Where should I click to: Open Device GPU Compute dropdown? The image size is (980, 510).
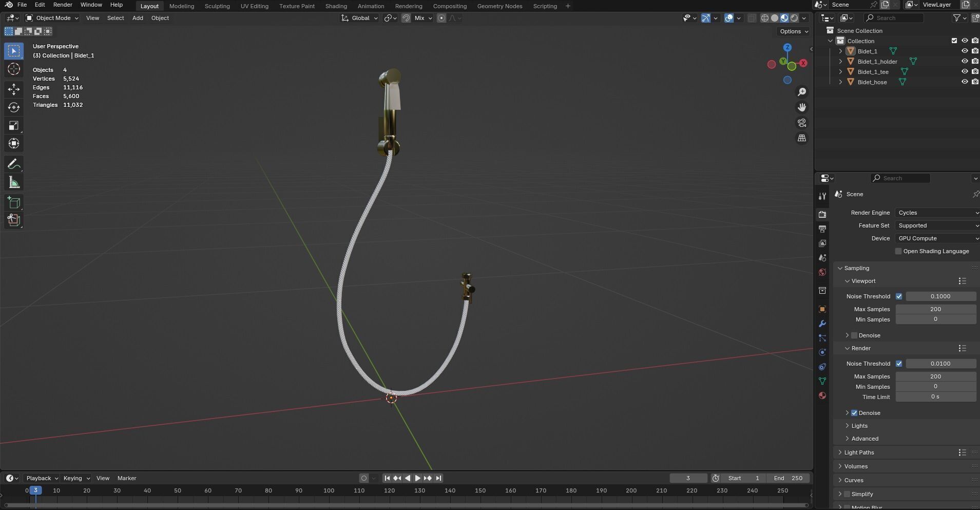click(x=937, y=238)
